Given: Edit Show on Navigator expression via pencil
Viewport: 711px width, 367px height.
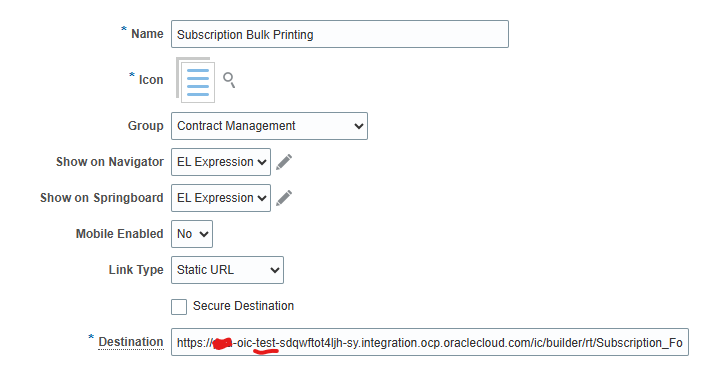Looking at the screenshot, I should pyautogui.click(x=284, y=162).
